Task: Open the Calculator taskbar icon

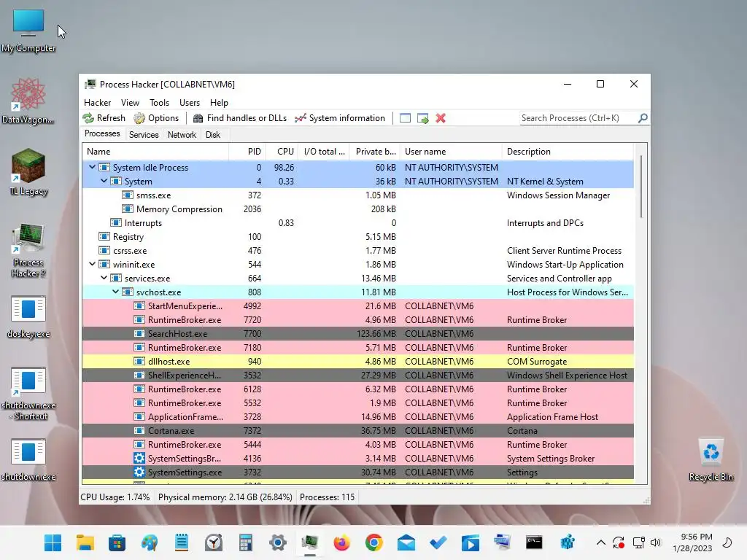Action: (245, 542)
